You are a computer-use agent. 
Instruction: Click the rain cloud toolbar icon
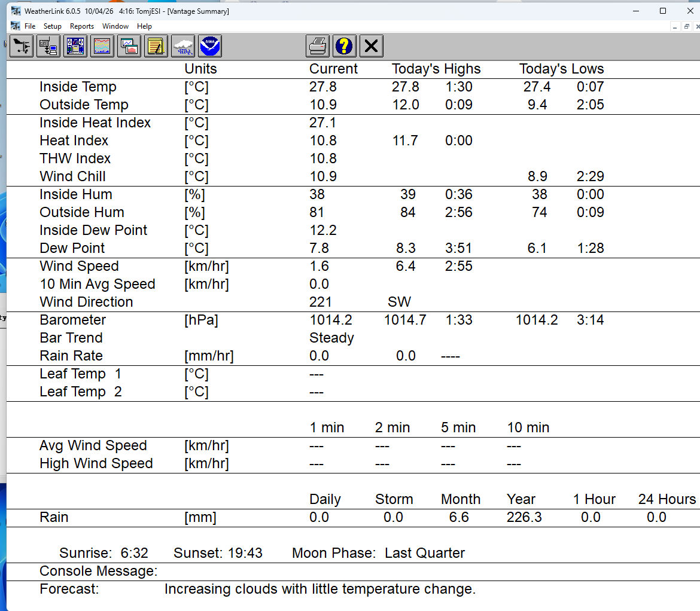click(x=183, y=46)
